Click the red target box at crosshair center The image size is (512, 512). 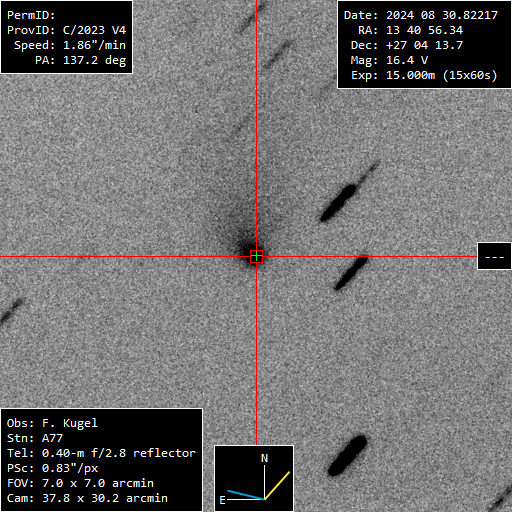[256, 256]
